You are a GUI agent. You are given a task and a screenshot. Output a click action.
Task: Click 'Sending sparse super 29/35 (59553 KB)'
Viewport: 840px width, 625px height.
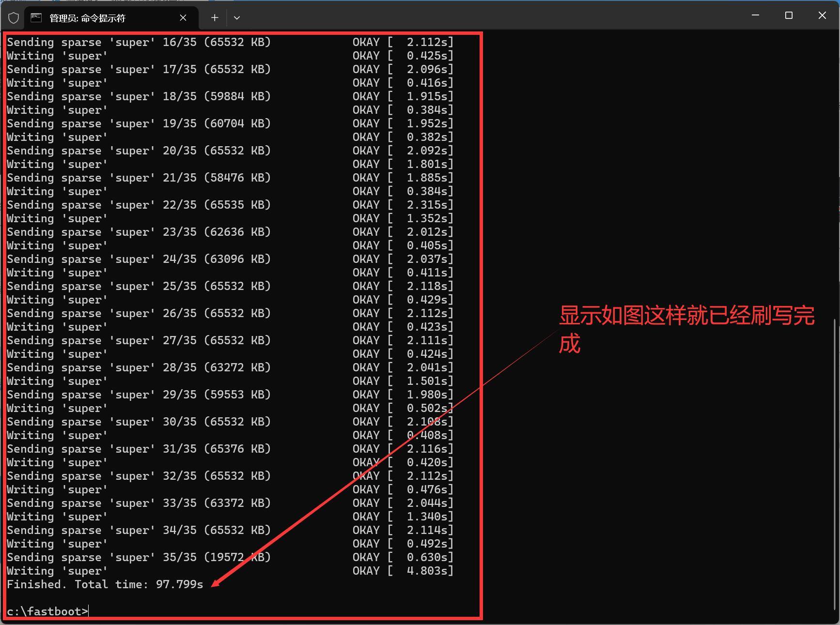point(139,395)
